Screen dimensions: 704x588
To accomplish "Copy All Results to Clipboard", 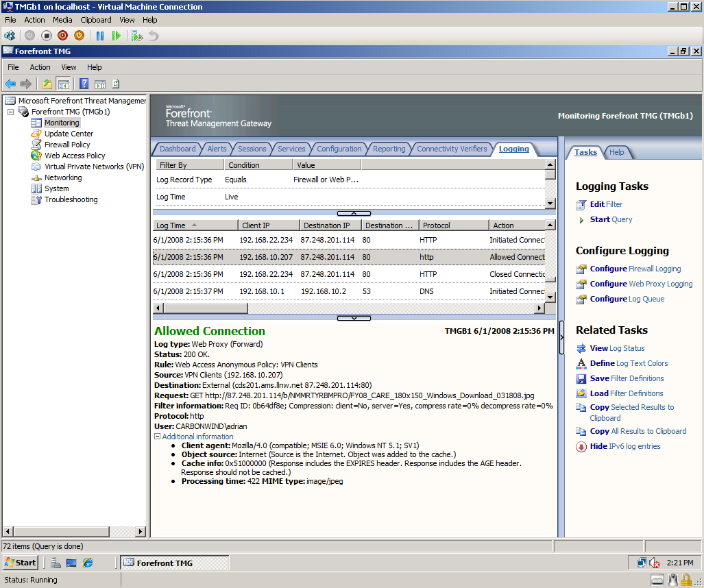I will point(638,431).
